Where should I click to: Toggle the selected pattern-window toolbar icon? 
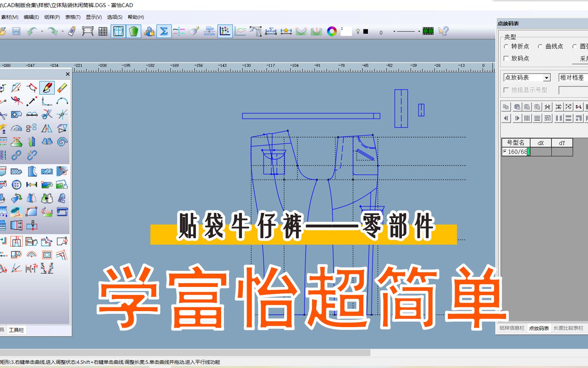click(x=118, y=31)
